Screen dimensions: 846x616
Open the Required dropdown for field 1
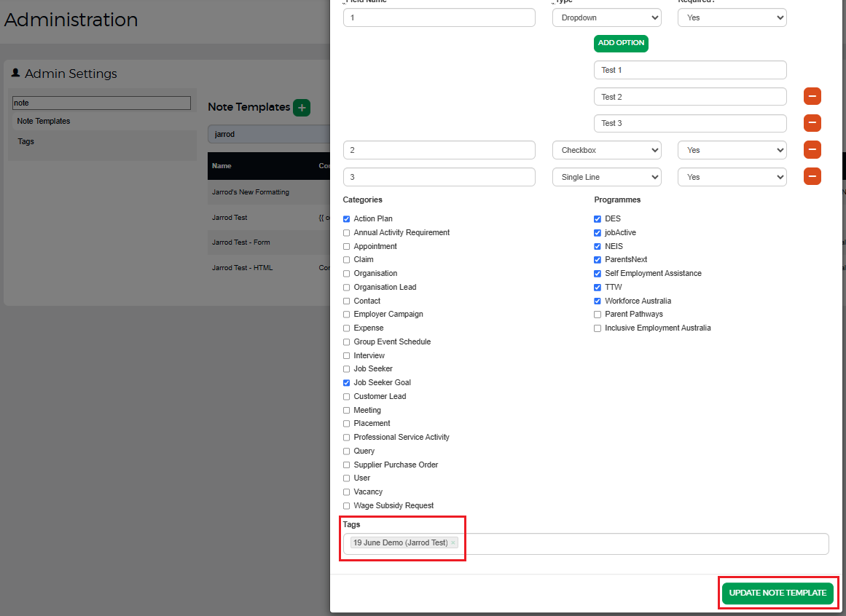(x=732, y=17)
